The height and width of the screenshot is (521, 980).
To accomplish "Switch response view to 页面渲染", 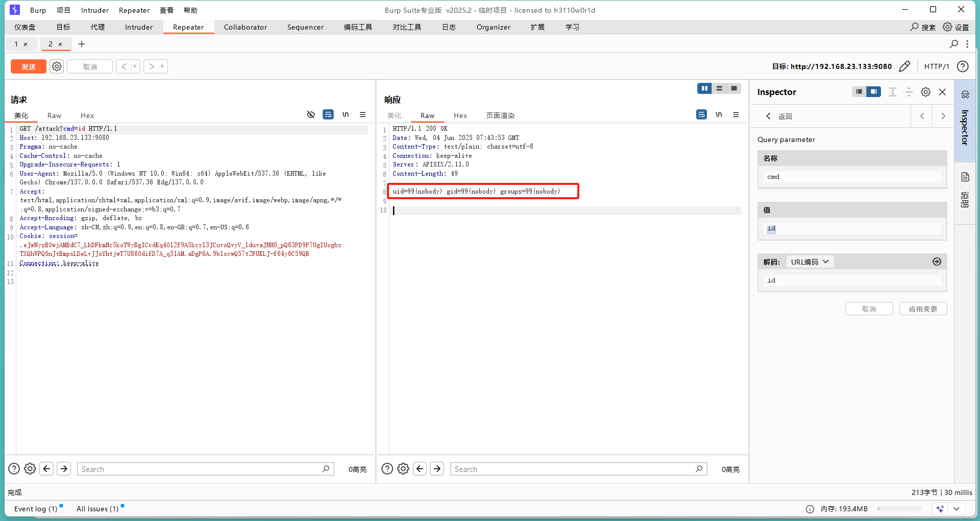I will click(x=500, y=115).
